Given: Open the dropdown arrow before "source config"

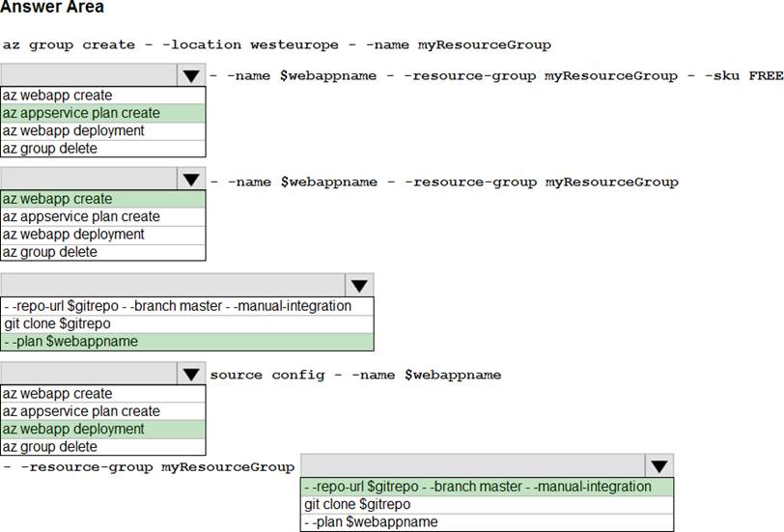Looking at the screenshot, I should (x=191, y=374).
